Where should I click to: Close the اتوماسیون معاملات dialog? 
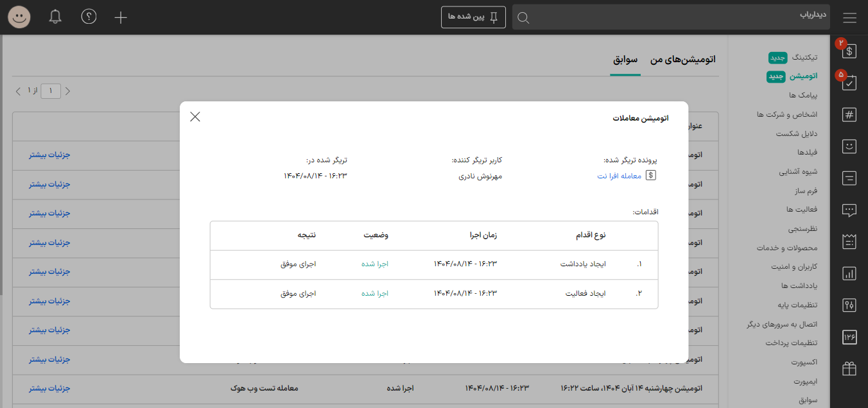(195, 117)
